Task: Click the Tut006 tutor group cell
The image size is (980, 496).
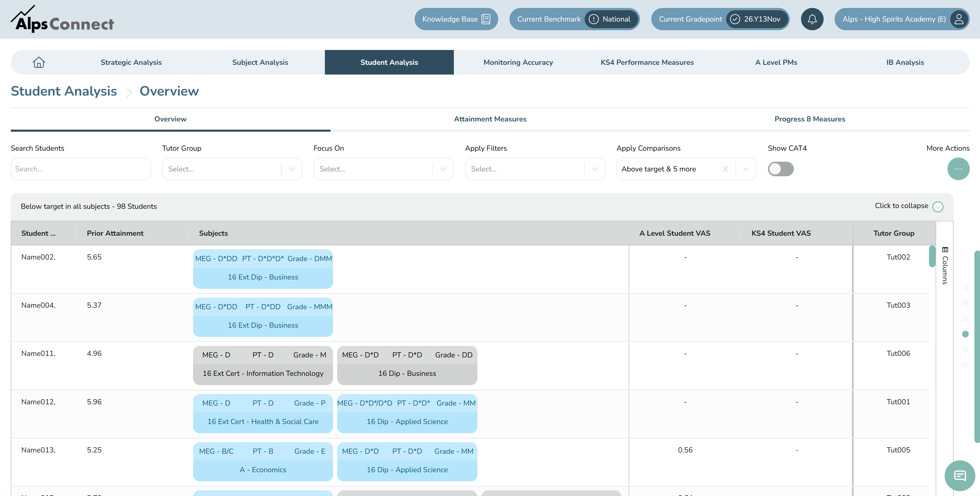Action: [x=898, y=354]
